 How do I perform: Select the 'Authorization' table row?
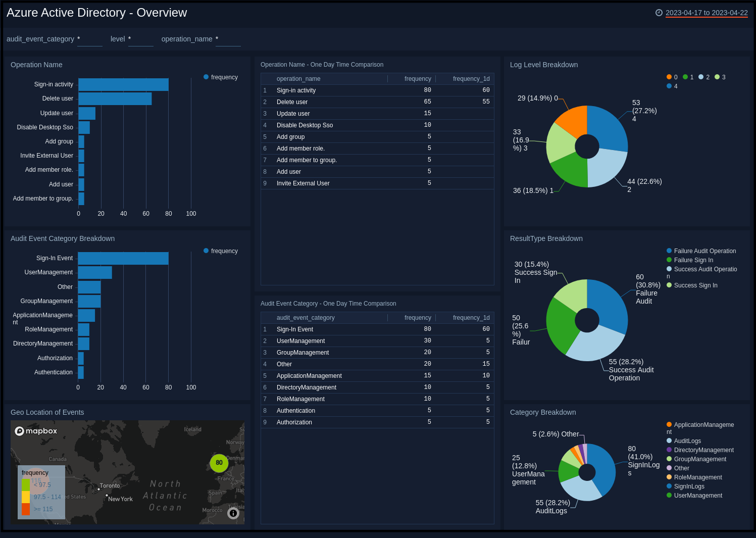click(377, 422)
